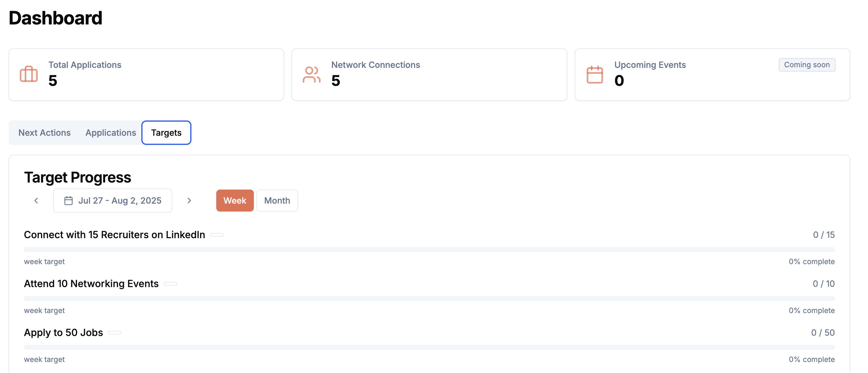Click the people icon on Network Connections card
868x373 pixels.
(x=312, y=74)
